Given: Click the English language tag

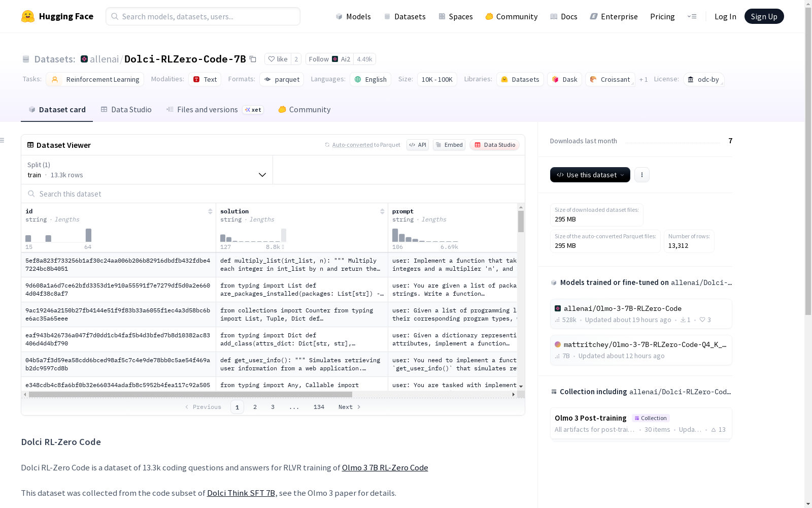Looking at the screenshot, I should (370, 79).
